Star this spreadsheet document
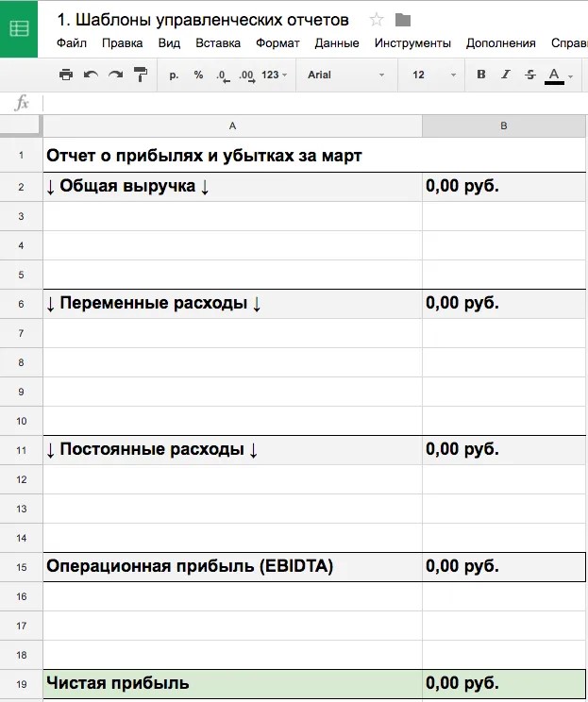 377,20
